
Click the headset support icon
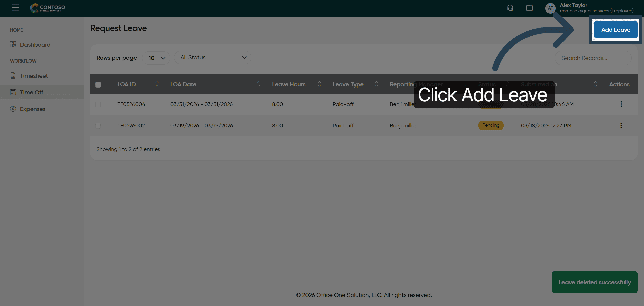[x=510, y=8]
